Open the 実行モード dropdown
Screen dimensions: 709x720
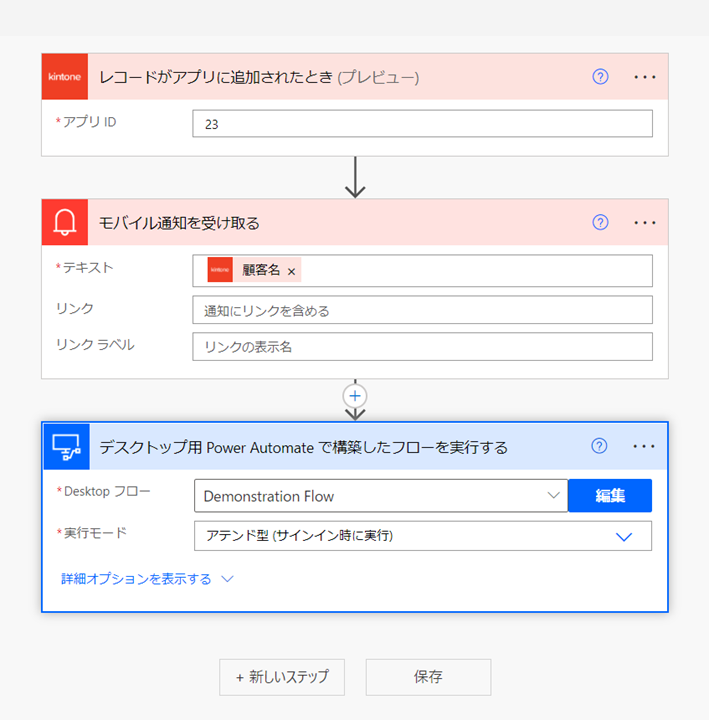click(x=423, y=536)
